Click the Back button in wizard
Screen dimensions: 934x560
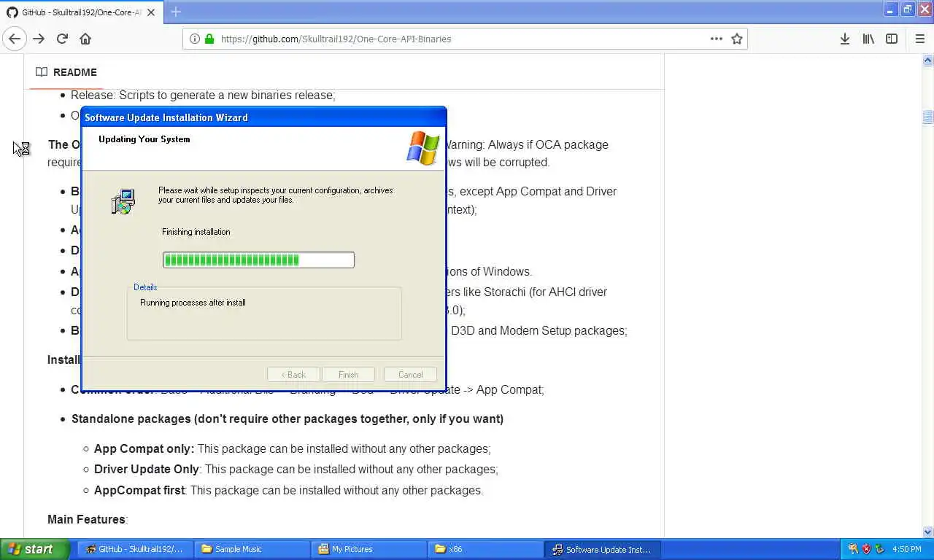pos(293,375)
